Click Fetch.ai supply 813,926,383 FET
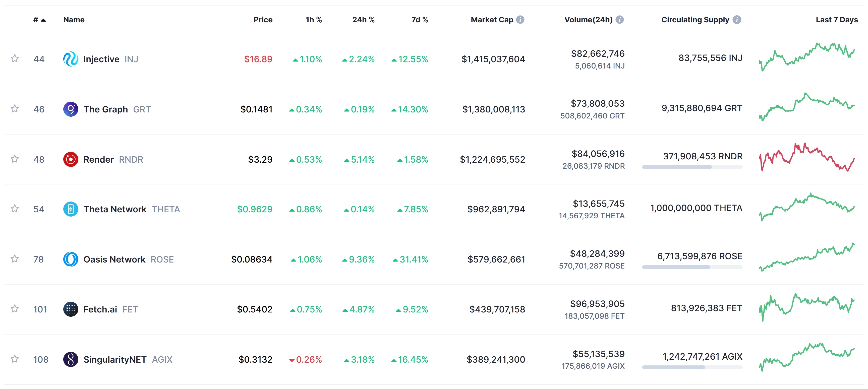 tap(706, 308)
